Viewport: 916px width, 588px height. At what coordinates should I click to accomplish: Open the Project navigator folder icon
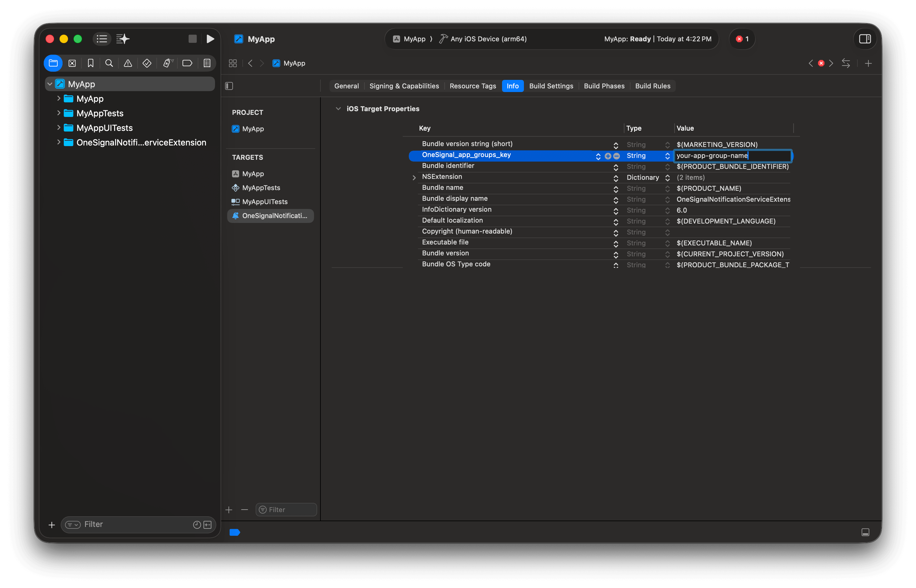pyautogui.click(x=53, y=63)
